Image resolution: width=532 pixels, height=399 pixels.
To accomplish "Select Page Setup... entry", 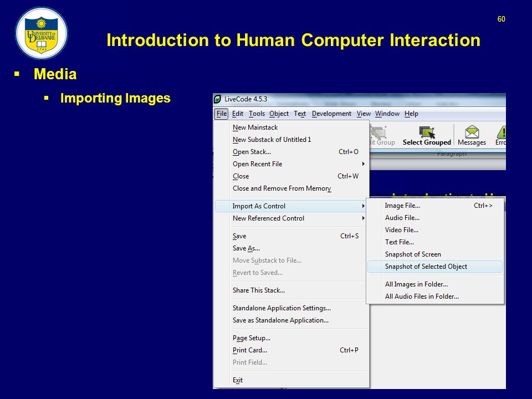I will pos(292,338).
